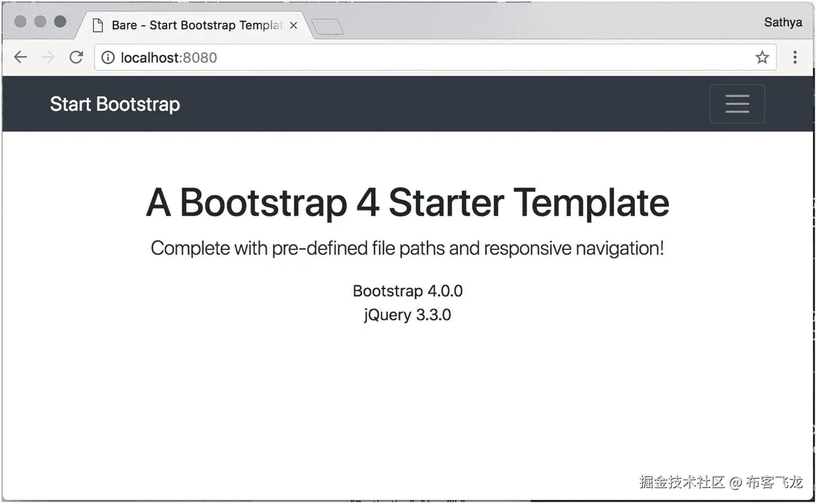Click the Complete with pre-defined file paths subtitle

408,248
